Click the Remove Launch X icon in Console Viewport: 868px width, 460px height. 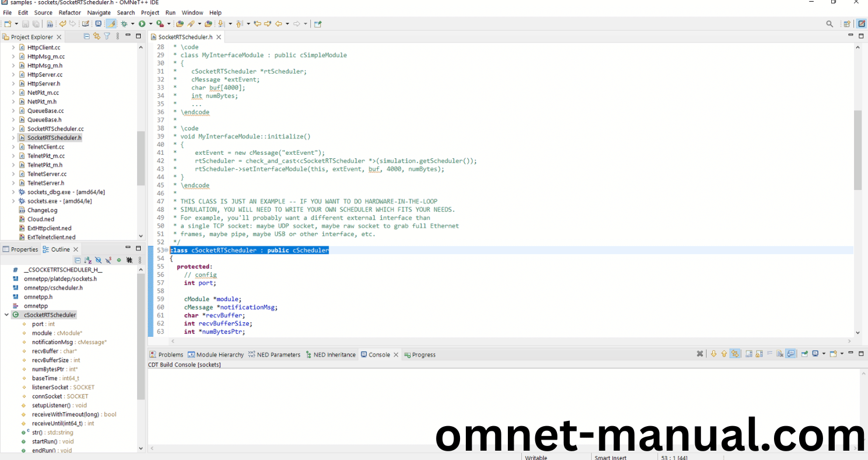pos(700,354)
